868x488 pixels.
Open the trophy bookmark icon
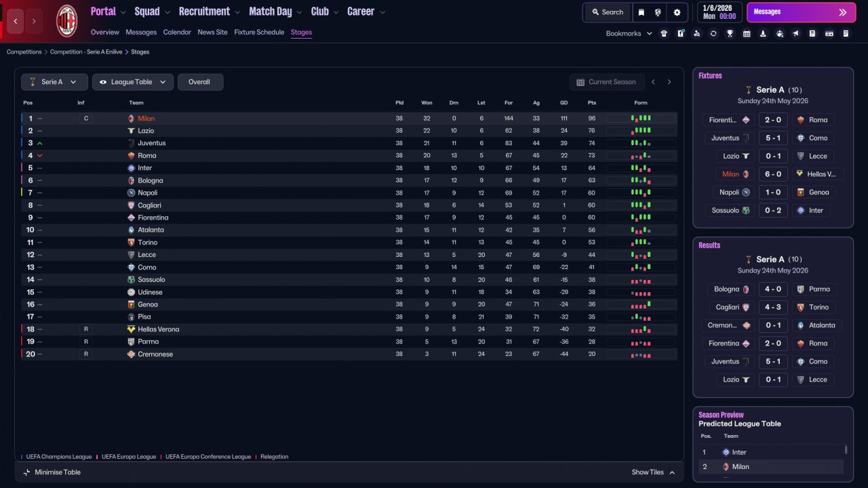(x=730, y=33)
